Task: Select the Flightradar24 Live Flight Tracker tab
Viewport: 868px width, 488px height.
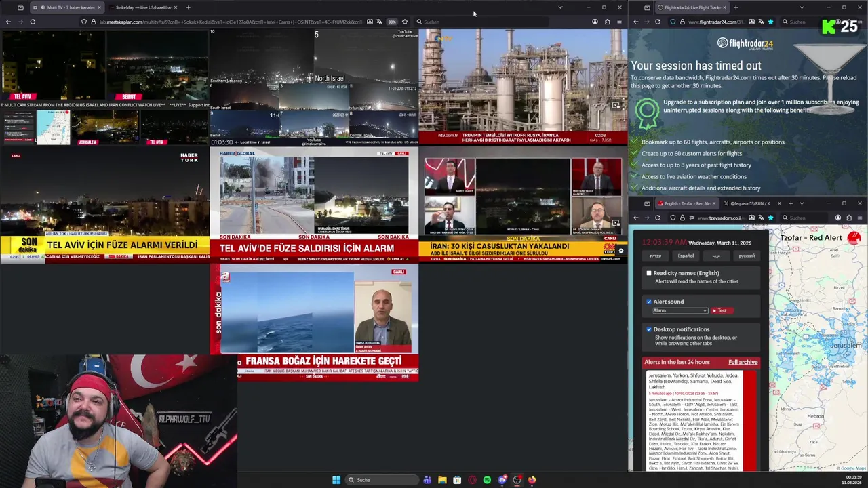Action: coord(692,7)
